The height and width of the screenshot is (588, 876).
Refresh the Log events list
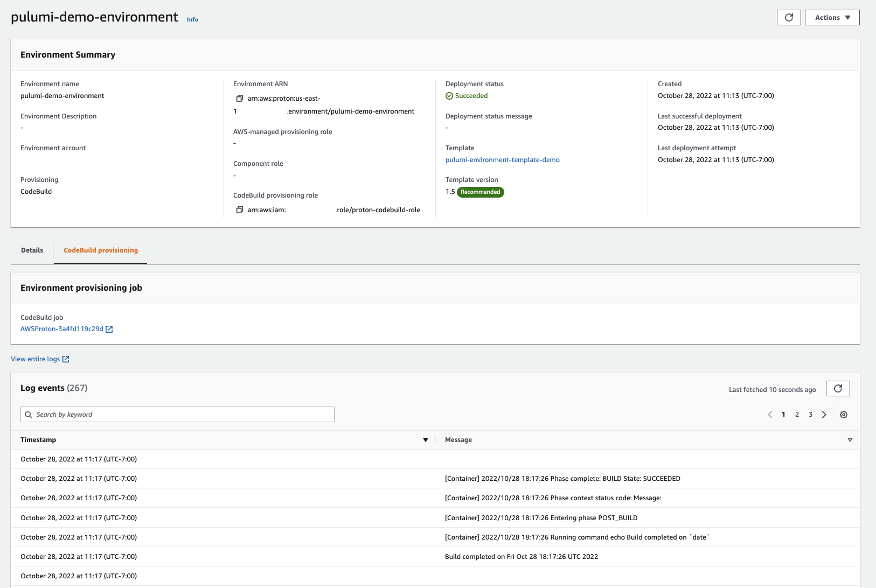pyautogui.click(x=838, y=389)
